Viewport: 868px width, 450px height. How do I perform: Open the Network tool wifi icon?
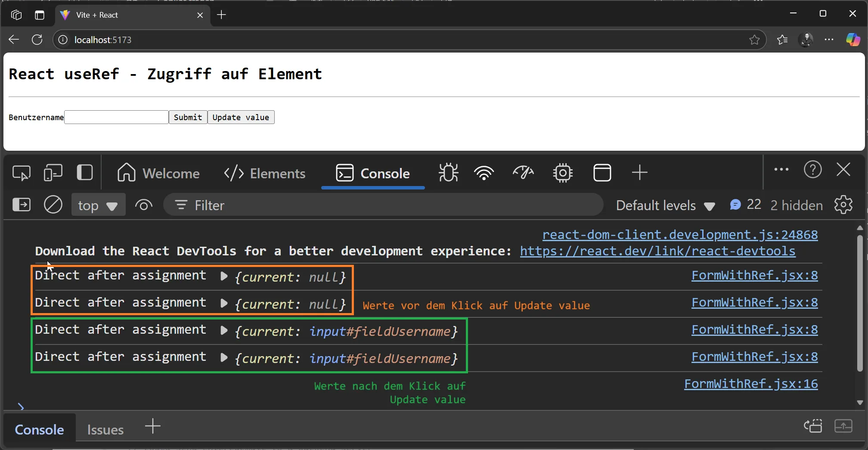point(484,173)
